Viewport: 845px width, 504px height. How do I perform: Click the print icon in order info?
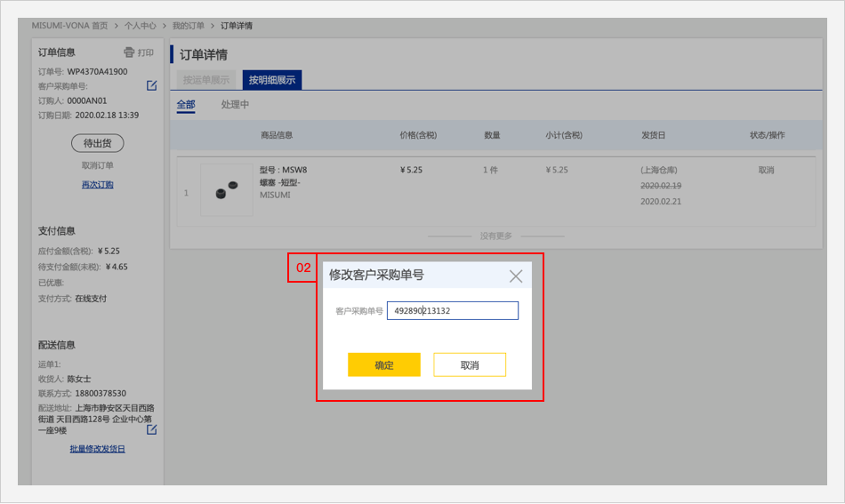[129, 52]
